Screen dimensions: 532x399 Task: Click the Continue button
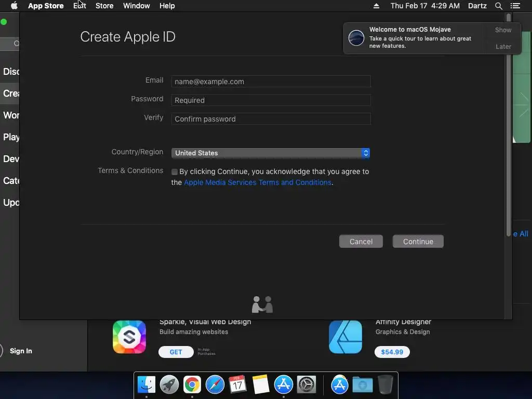pos(418,241)
